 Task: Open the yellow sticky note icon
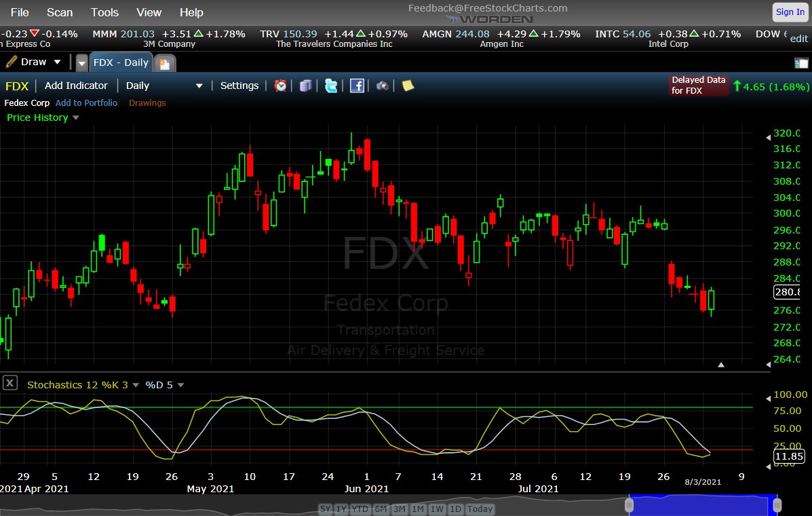click(x=408, y=86)
